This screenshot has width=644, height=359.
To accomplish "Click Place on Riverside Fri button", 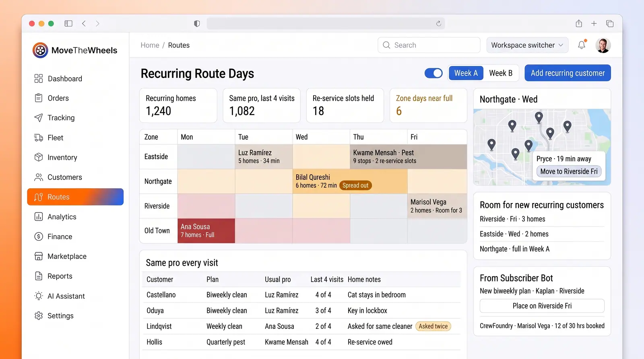I will [542, 306].
